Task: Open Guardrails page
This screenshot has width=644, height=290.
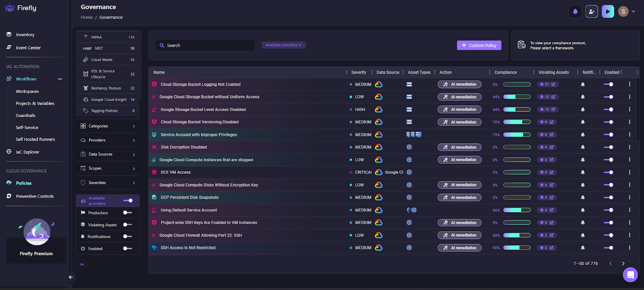Action: tap(26, 115)
